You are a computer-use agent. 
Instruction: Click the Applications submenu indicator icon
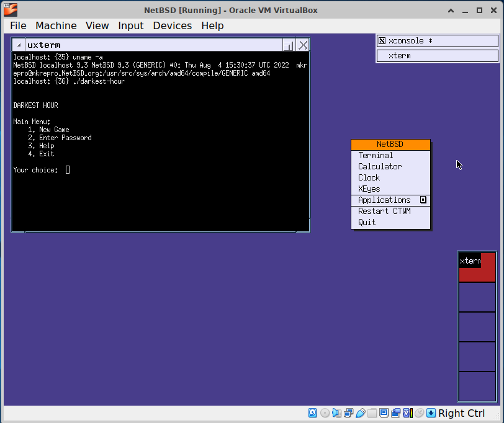(x=423, y=200)
